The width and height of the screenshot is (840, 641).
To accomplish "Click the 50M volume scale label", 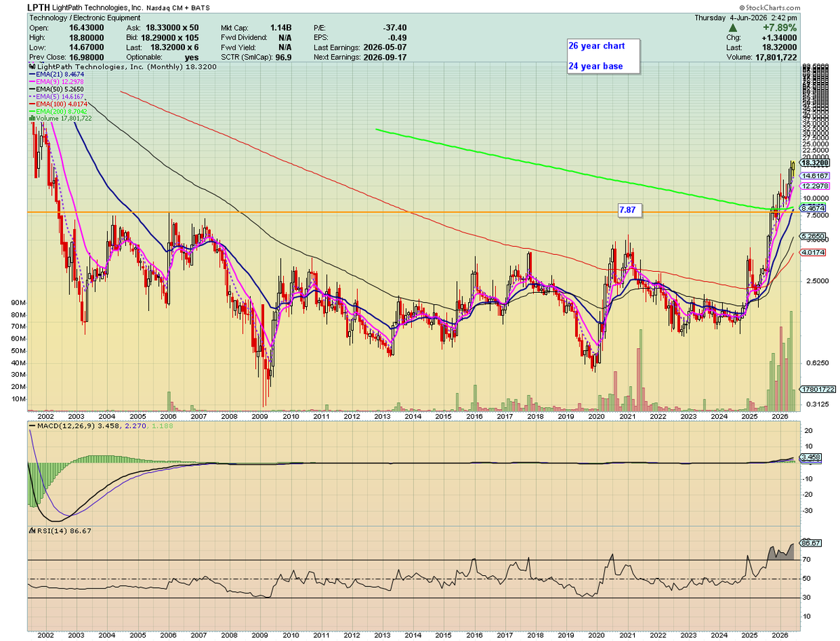I will click(x=18, y=351).
